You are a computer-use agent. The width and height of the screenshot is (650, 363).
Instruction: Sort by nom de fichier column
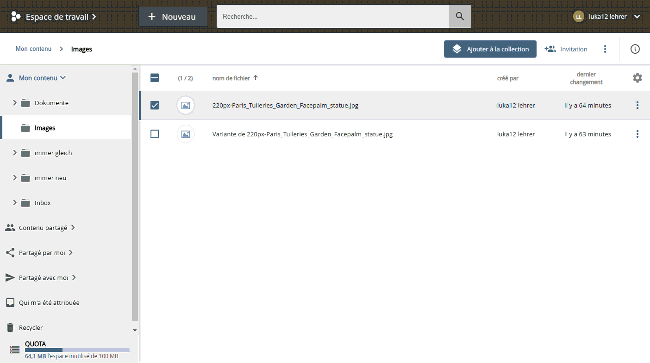pyautogui.click(x=231, y=78)
